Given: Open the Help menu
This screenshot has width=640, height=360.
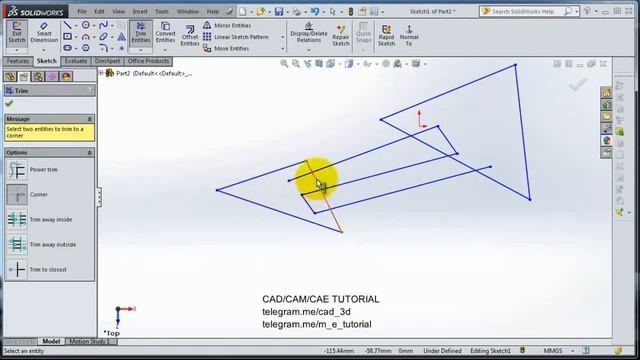Looking at the screenshot, I should (x=213, y=11).
